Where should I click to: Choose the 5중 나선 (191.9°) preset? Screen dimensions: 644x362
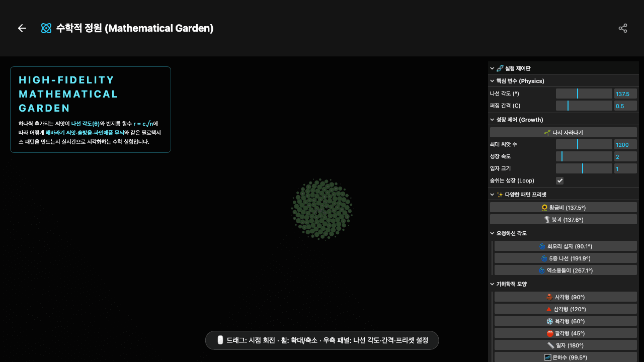point(565,258)
